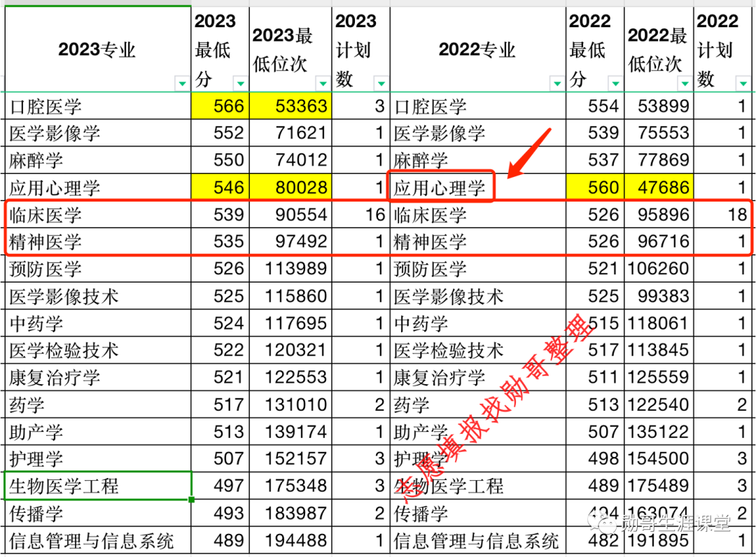Click yellow cell with rank 47686
The height and width of the screenshot is (557, 756).
pyautogui.click(x=659, y=188)
